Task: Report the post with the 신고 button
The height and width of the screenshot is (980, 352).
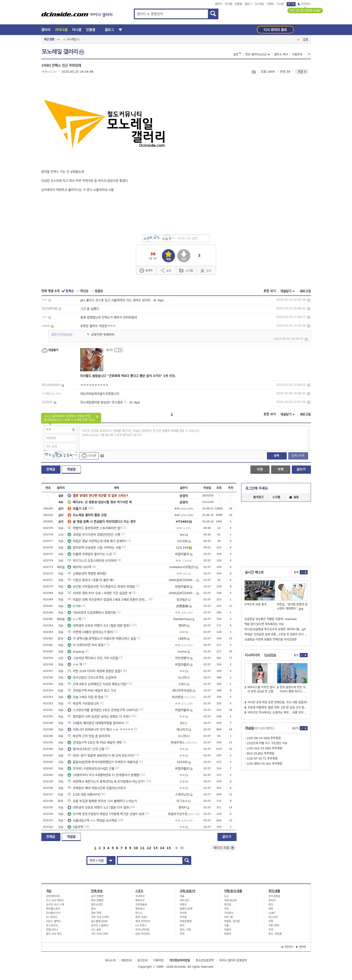Action: pyautogui.click(x=206, y=271)
